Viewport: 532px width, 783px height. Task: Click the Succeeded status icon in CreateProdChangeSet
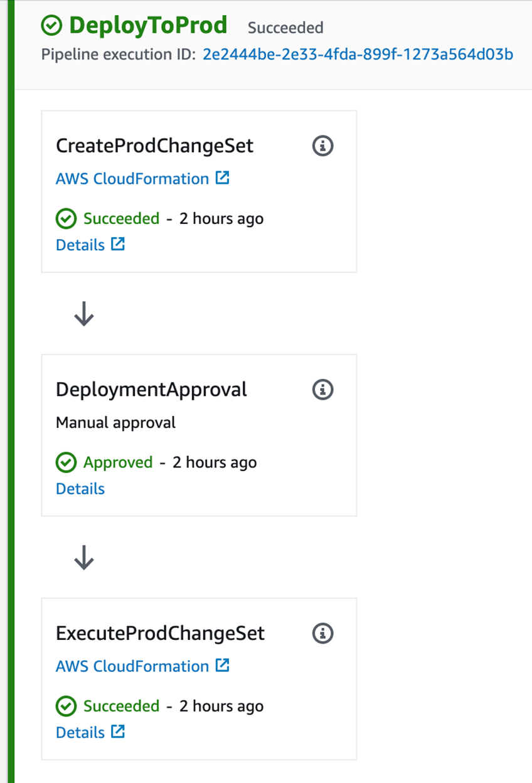click(x=65, y=219)
